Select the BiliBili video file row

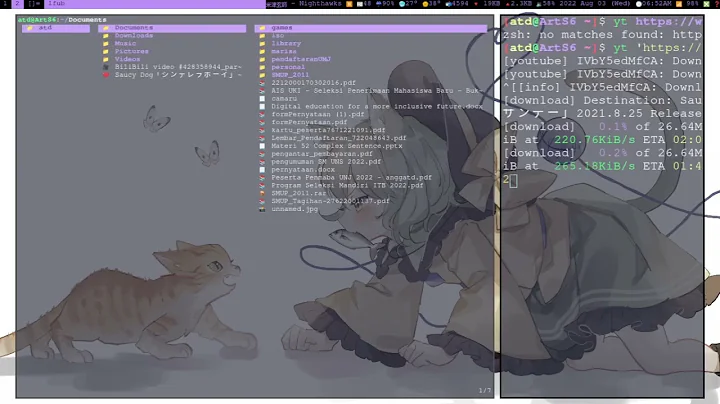(x=172, y=67)
